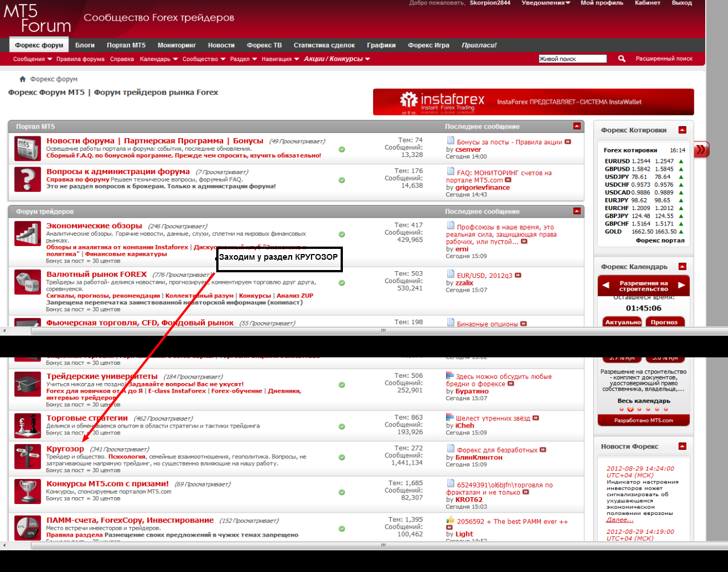
Task: Open the Торговые стратегии chess icon
Action: (x=27, y=426)
